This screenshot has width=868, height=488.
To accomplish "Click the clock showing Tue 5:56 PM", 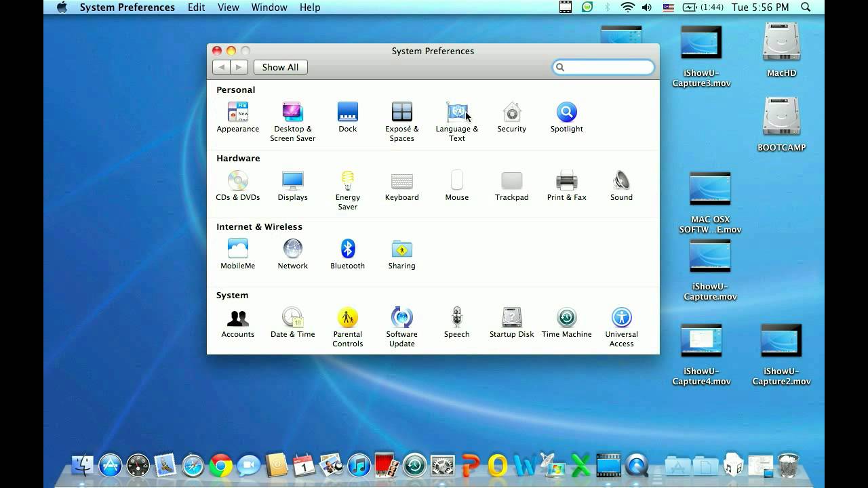I will click(x=760, y=7).
